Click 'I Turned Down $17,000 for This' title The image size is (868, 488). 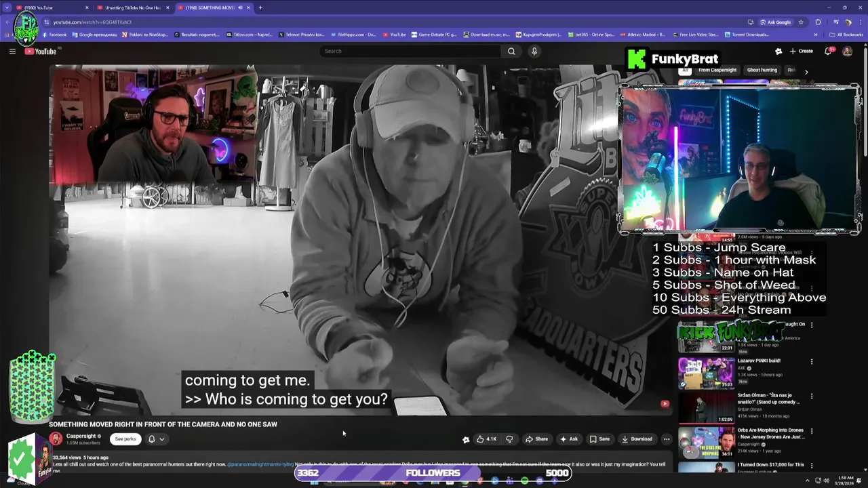coord(772,464)
